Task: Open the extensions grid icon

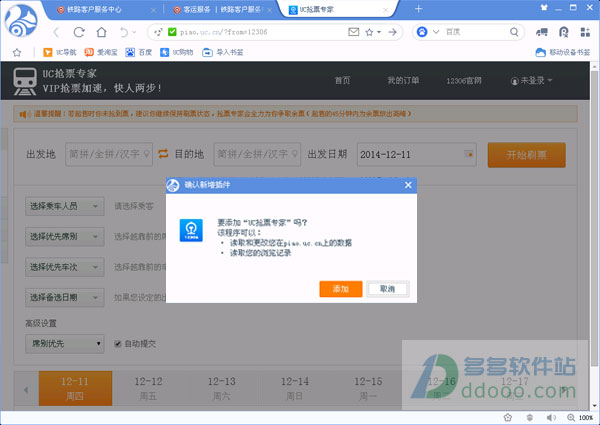Action: coord(585,33)
